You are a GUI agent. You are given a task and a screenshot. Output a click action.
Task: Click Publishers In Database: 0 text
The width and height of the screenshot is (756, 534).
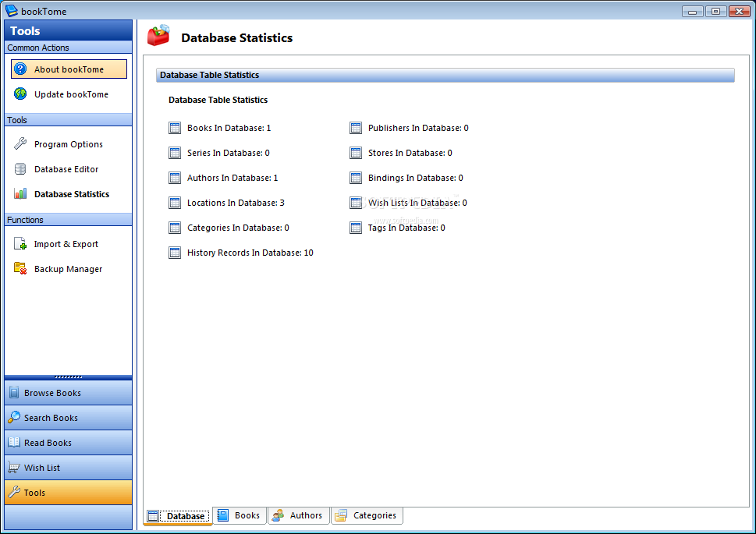point(418,128)
